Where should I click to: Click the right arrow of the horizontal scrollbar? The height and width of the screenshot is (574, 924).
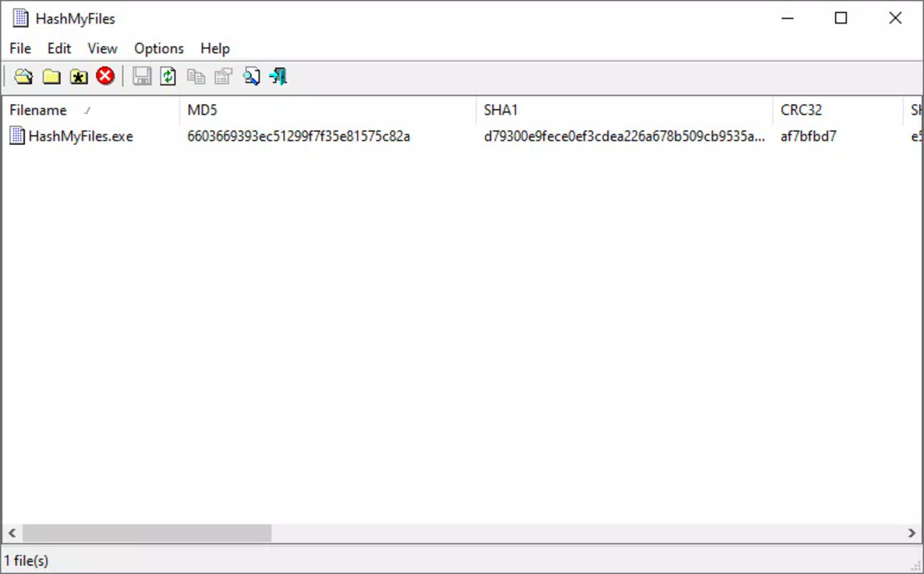(x=912, y=533)
